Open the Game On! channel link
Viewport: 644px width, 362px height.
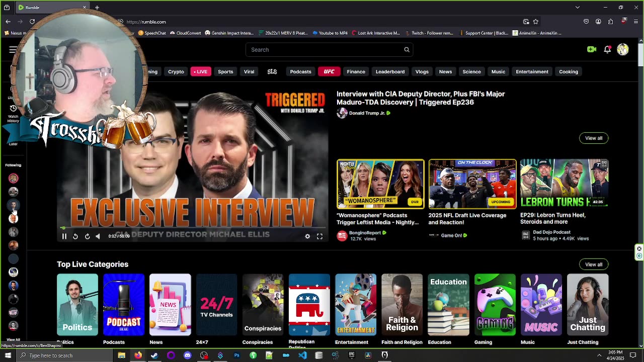coord(451,235)
